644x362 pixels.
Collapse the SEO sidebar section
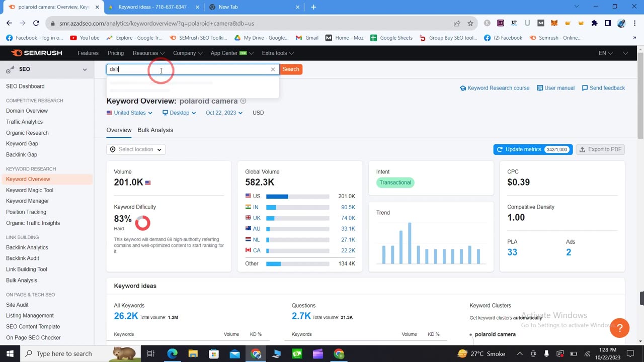85,69
